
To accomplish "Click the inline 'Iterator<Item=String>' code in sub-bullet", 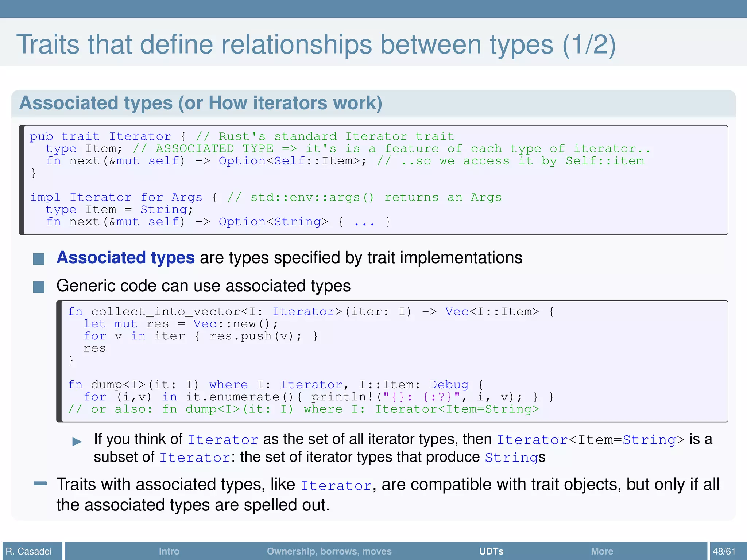I will pyautogui.click(x=591, y=440).
